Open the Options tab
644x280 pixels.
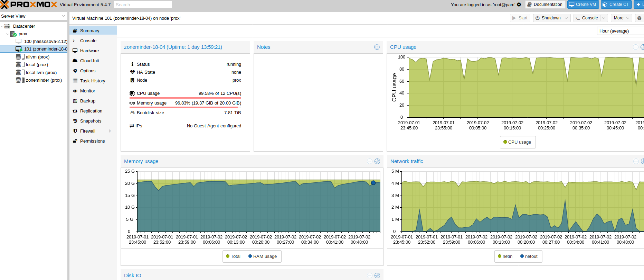pyautogui.click(x=93, y=71)
